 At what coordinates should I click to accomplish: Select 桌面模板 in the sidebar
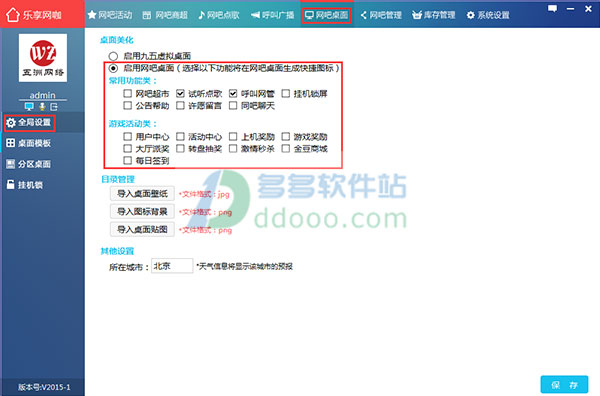(42, 143)
